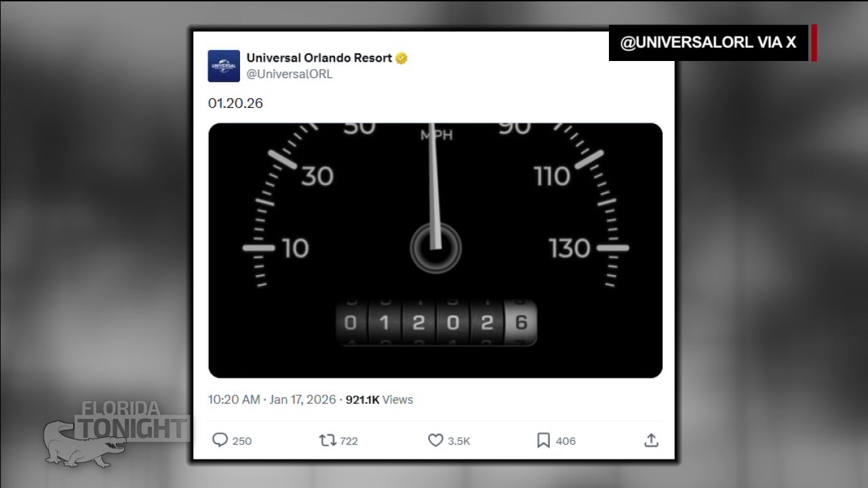Click the gold verified badge icon

point(401,58)
